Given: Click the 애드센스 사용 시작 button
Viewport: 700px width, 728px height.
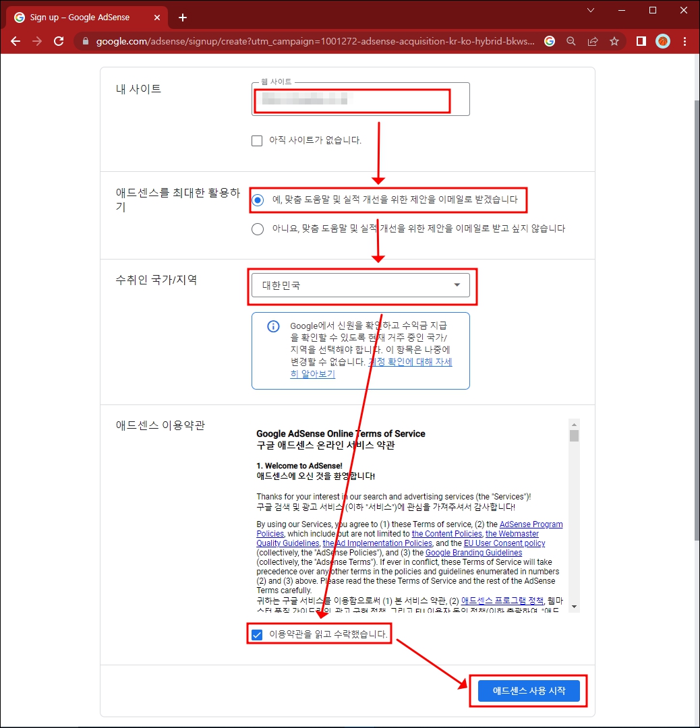Looking at the screenshot, I should [528, 690].
